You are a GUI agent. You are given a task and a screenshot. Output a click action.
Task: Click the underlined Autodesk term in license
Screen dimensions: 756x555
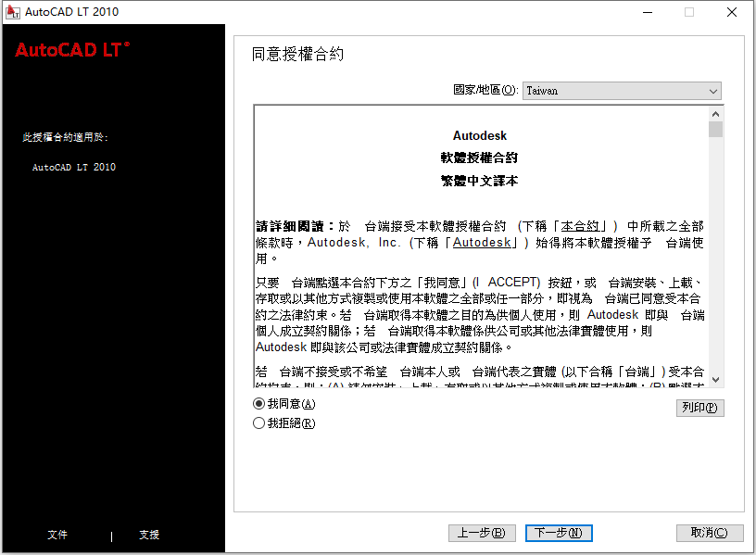pyautogui.click(x=482, y=243)
